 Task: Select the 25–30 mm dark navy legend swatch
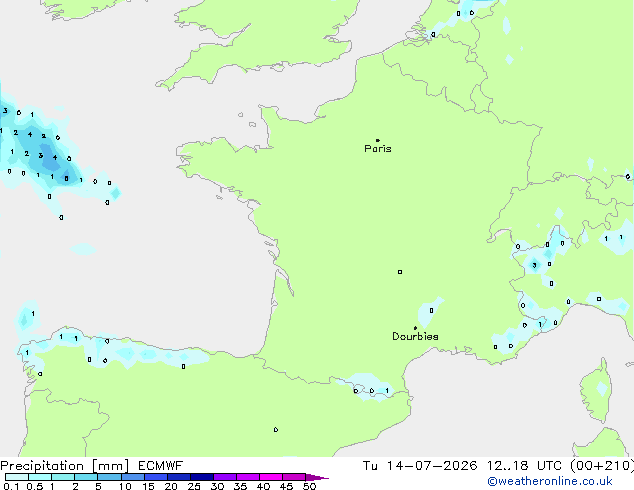coord(202,477)
